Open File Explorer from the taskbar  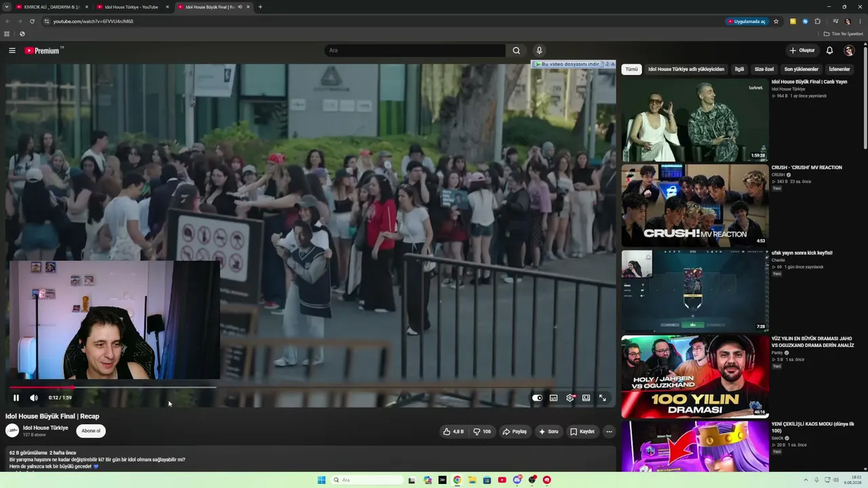point(472,480)
